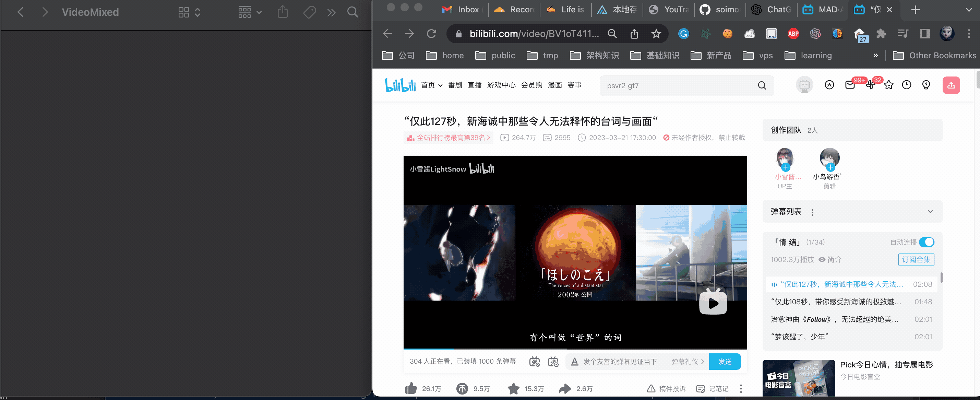The width and height of the screenshot is (980, 400).
Task: Open the browser Extensions puzzle menu
Action: coord(881,34)
